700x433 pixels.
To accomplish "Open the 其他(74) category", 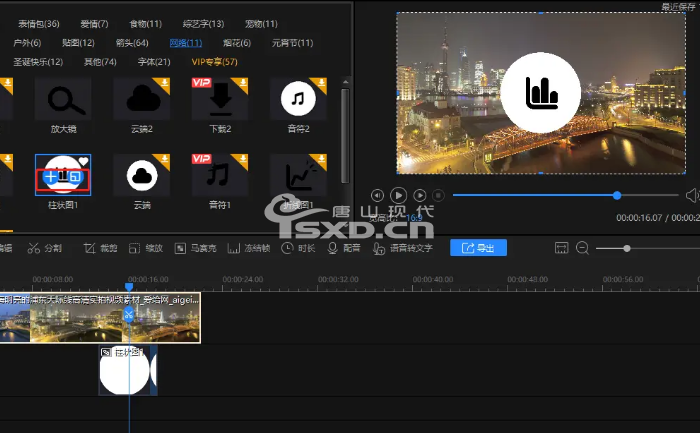I will point(100,62).
